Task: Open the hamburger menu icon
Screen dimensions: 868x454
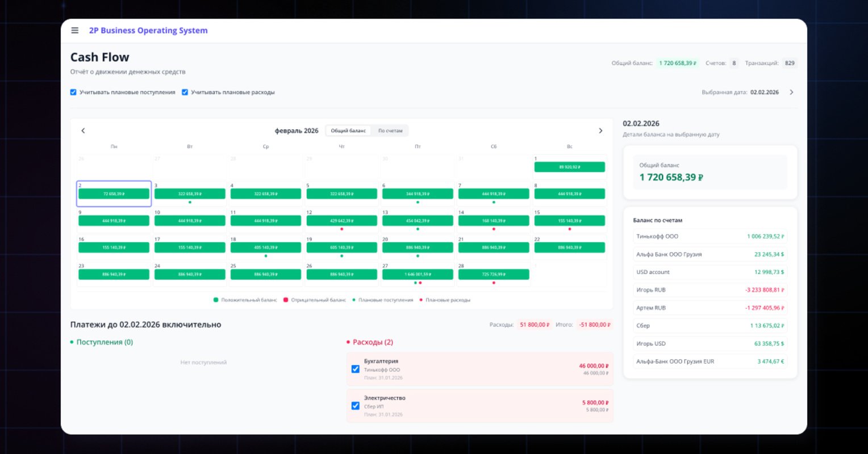Action: click(74, 31)
